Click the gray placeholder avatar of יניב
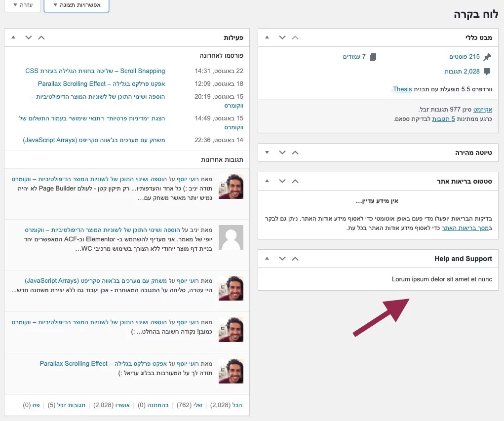This screenshot has height=421, width=504. pos(231,237)
